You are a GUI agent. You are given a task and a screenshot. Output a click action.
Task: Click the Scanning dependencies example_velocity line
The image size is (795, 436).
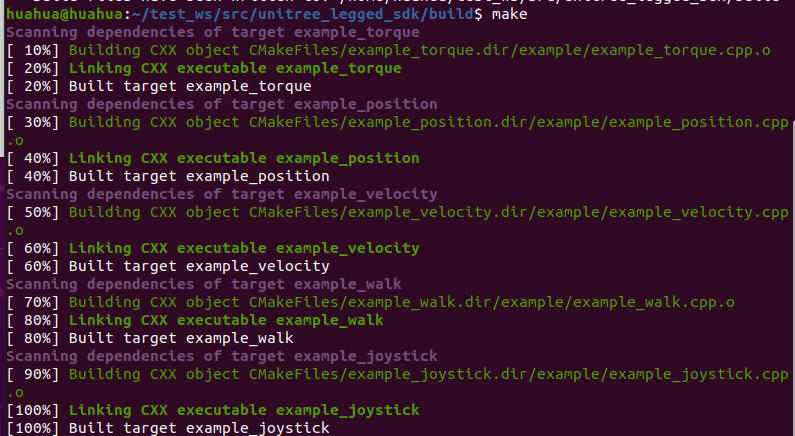(x=221, y=194)
